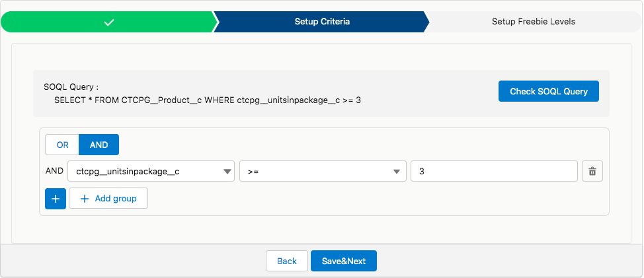Click the checkmark on the completed first step
This screenshot has height=278, width=644.
pyautogui.click(x=110, y=22)
